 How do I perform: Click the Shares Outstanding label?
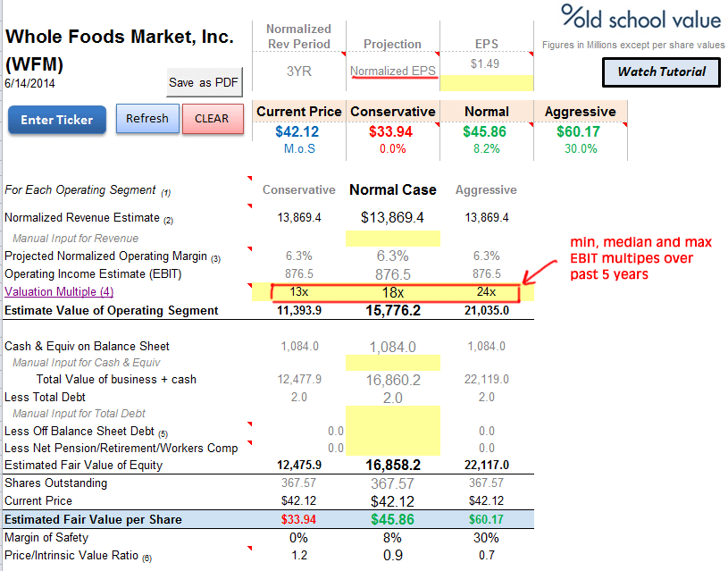pyautogui.click(x=55, y=483)
